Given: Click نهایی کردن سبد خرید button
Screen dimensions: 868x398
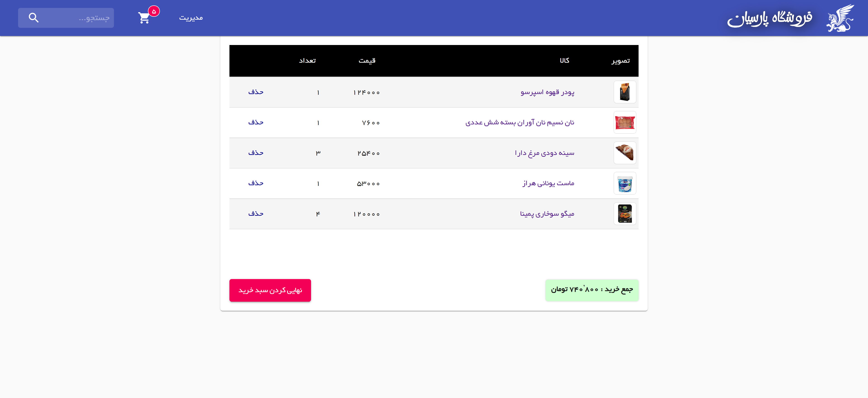Looking at the screenshot, I should pos(270,290).
